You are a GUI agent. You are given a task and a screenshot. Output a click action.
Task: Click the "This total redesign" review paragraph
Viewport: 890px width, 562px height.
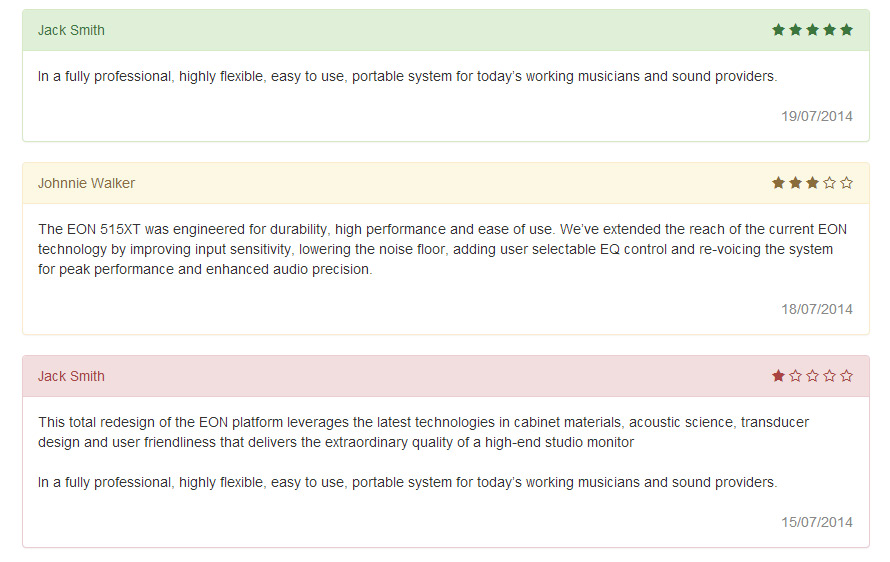(x=423, y=432)
